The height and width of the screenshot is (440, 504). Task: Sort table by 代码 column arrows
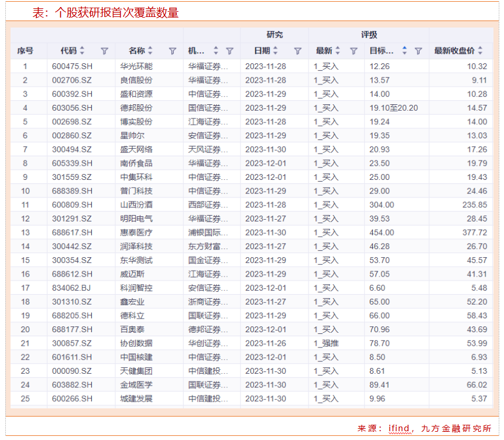(82, 51)
